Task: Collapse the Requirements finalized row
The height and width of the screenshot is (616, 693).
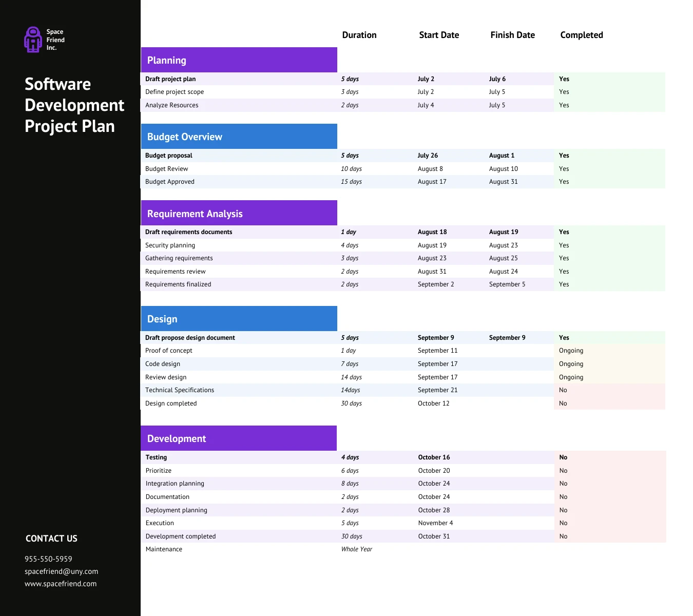Action: 178,284
